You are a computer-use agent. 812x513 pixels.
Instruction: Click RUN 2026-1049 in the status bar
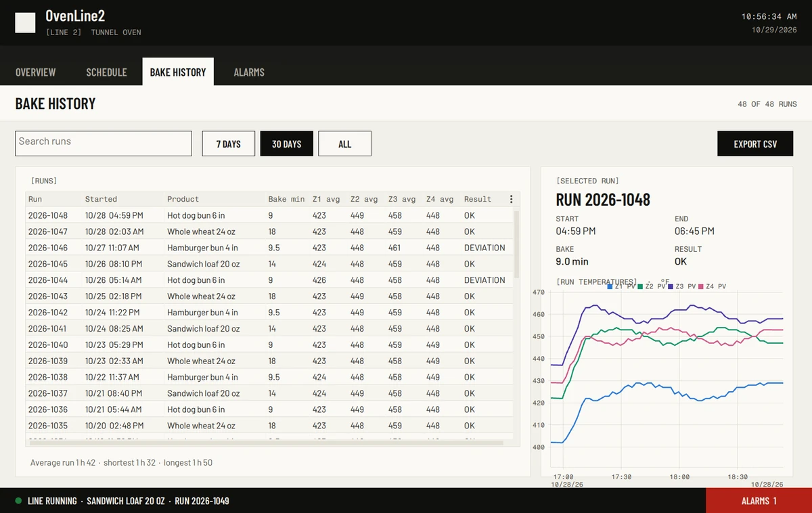click(202, 501)
